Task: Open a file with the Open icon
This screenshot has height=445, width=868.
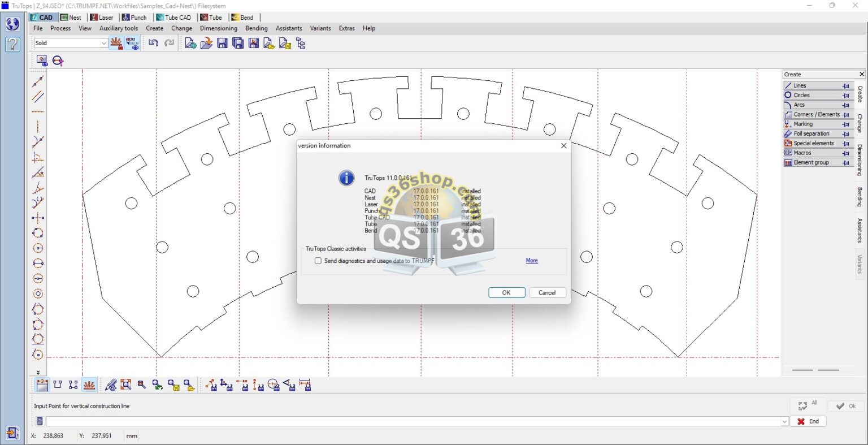Action: [206, 43]
